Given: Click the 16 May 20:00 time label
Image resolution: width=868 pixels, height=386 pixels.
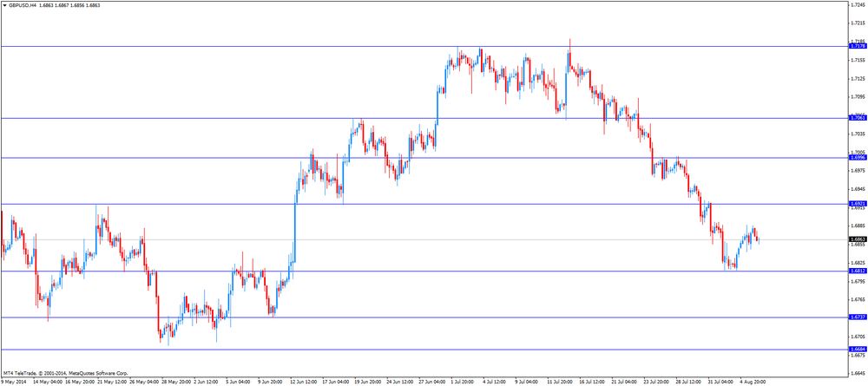Looking at the screenshot, I should [80, 382].
